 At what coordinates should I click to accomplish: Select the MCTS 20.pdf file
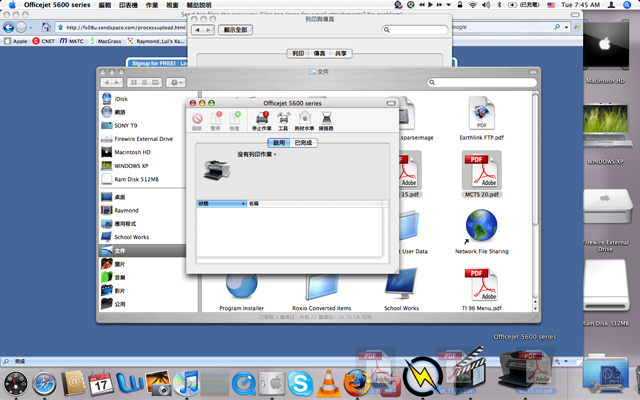click(482, 174)
